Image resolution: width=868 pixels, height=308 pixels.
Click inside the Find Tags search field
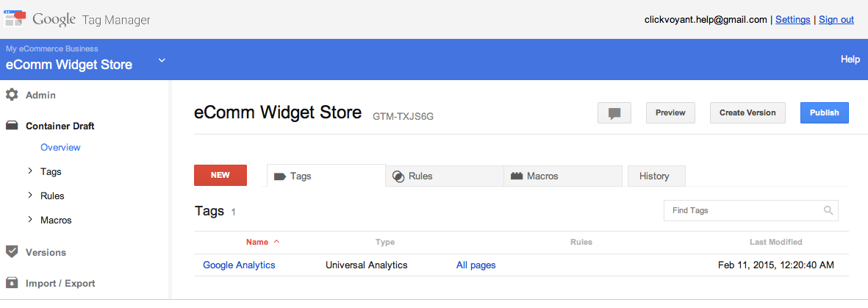click(750, 210)
